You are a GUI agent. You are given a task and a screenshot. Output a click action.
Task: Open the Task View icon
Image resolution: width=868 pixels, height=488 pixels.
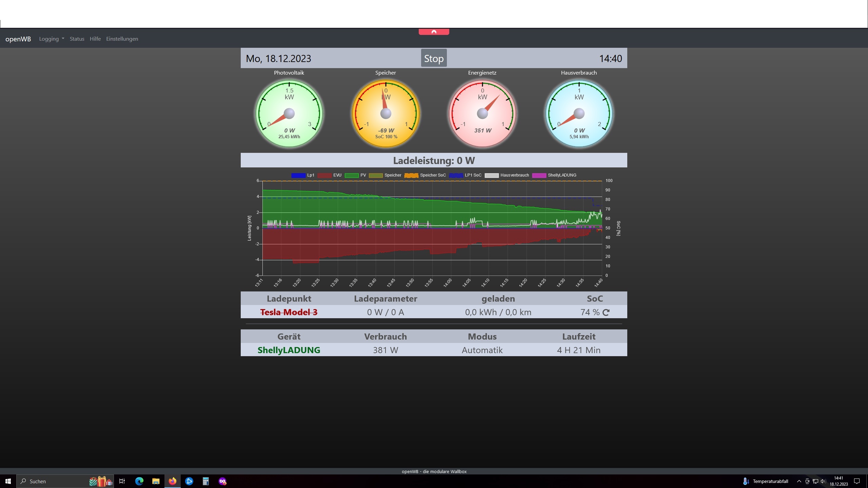(x=122, y=481)
